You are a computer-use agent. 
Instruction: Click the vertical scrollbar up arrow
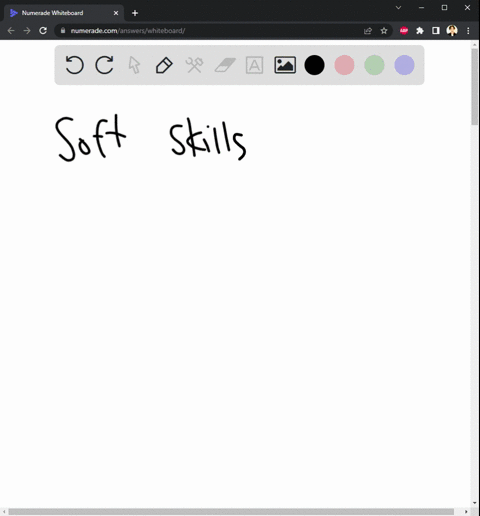[475, 44]
